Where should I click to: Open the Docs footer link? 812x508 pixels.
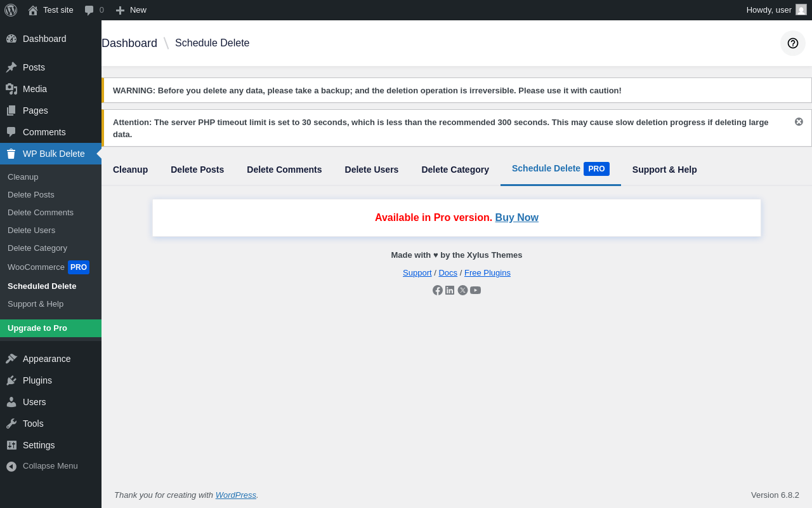[x=448, y=273]
